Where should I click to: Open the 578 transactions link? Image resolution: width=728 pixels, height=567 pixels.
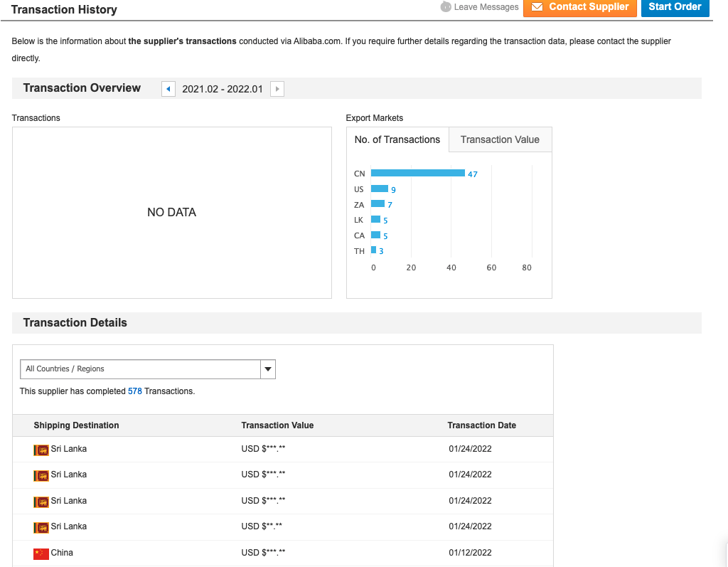pyautogui.click(x=134, y=391)
